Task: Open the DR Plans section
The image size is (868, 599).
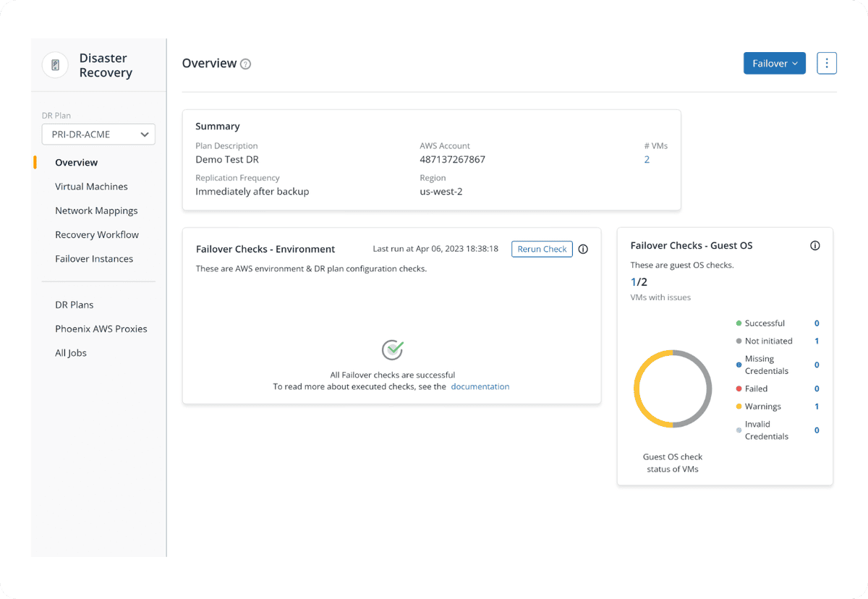Action: coord(74,305)
